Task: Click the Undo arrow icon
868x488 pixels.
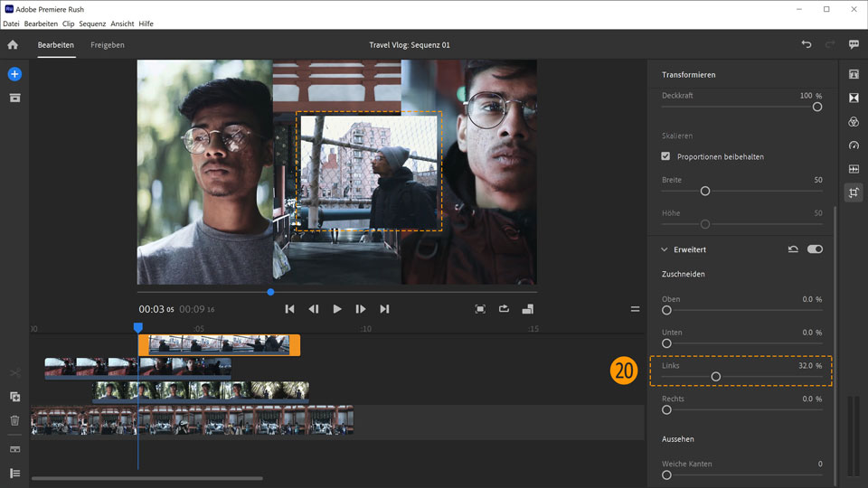Action: [x=807, y=44]
